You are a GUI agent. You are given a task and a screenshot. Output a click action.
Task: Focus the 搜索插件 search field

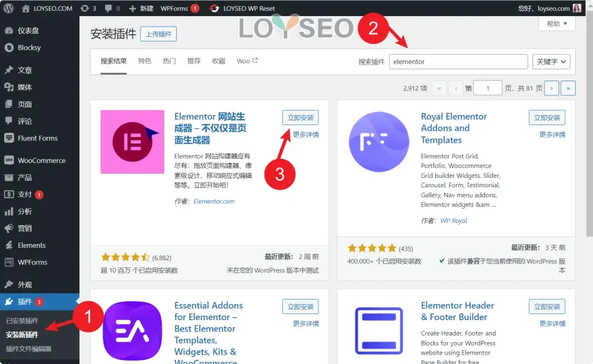click(x=458, y=62)
